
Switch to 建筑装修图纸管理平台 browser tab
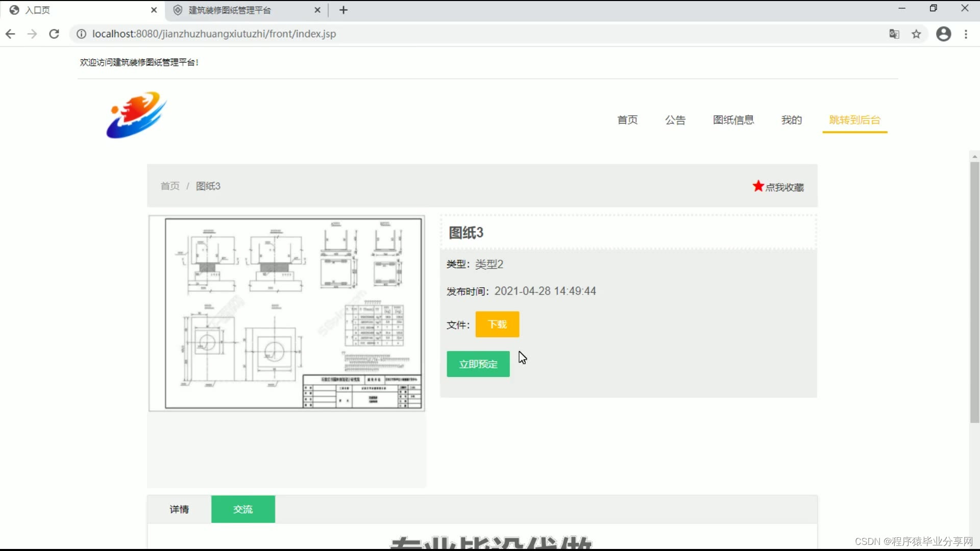[230, 10]
